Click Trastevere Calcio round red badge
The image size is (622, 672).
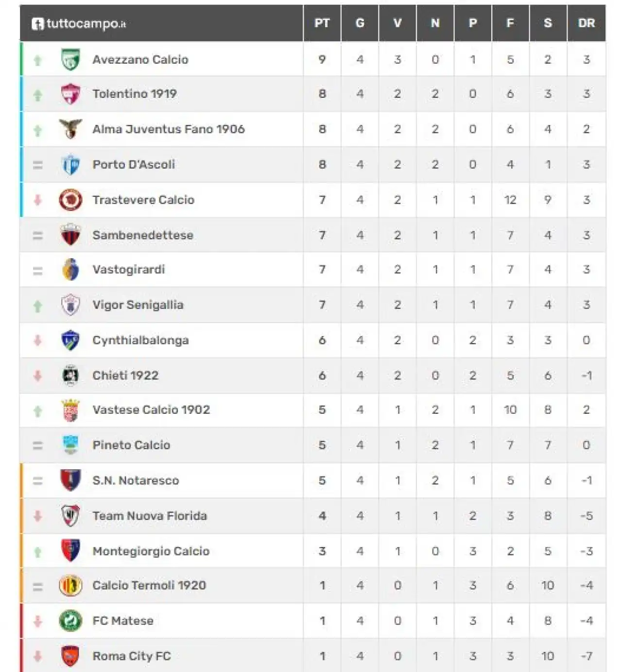tap(70, 200)
